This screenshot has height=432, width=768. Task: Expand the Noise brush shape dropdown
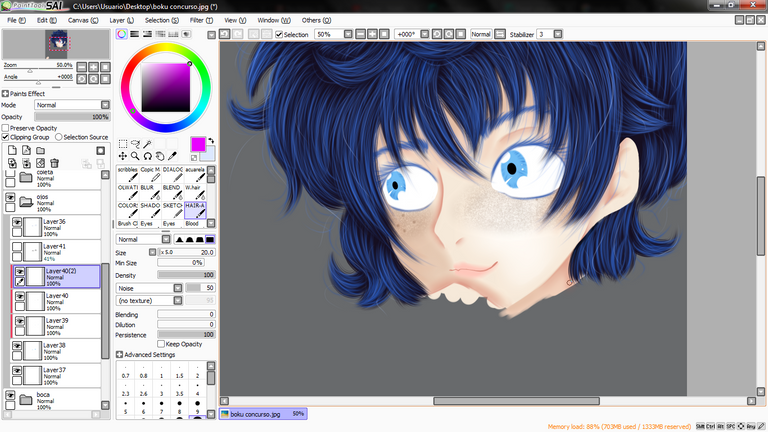149,287
